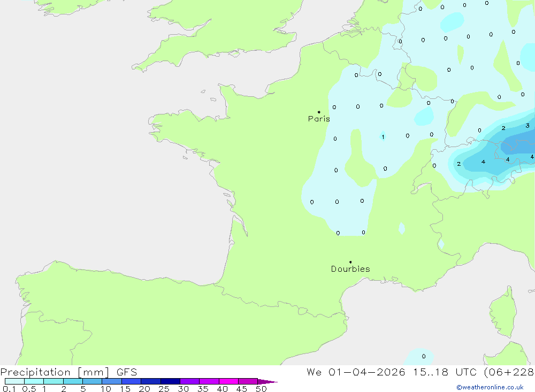Click the Dourbies map label
The image size is (535, 392).
(x=350, y=269)
